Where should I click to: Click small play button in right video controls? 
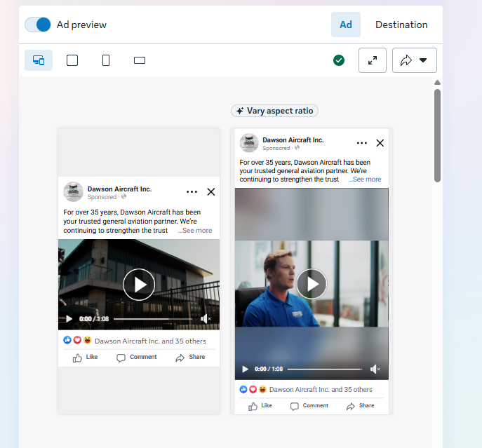click(245, 369)
